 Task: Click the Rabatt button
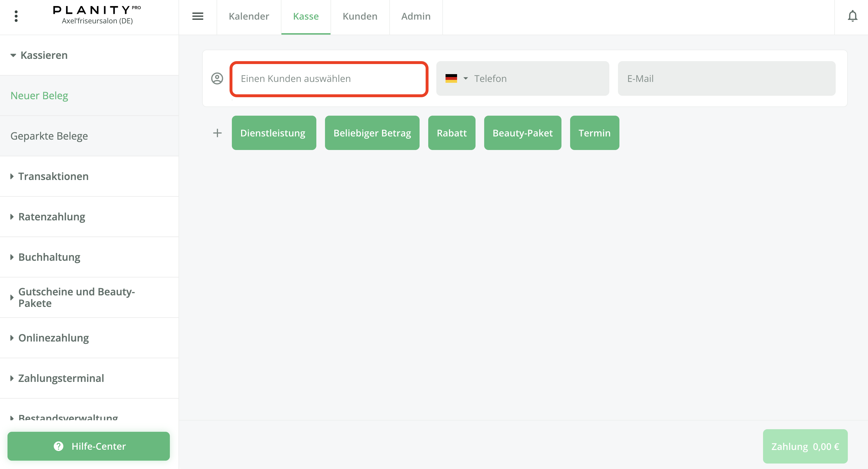(451, 133)
